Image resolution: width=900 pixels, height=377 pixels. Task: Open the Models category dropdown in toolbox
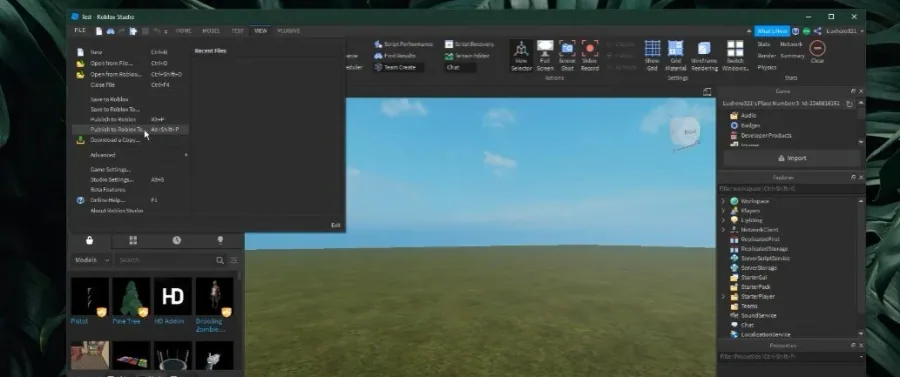(91, 260)
